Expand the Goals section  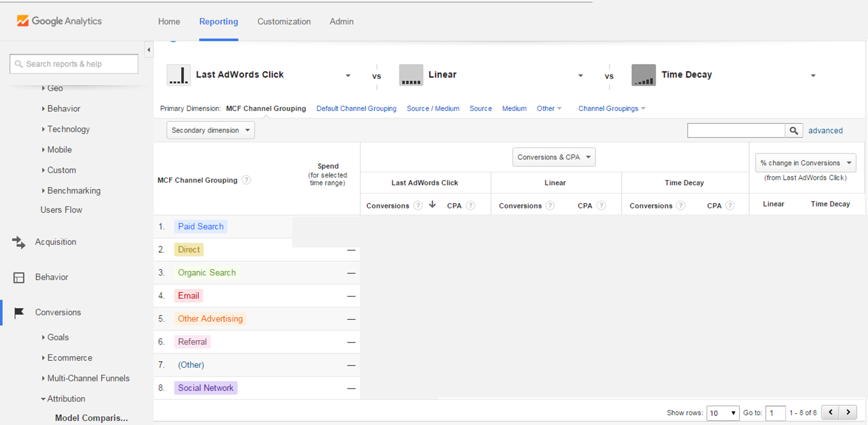tap(43, 337)
